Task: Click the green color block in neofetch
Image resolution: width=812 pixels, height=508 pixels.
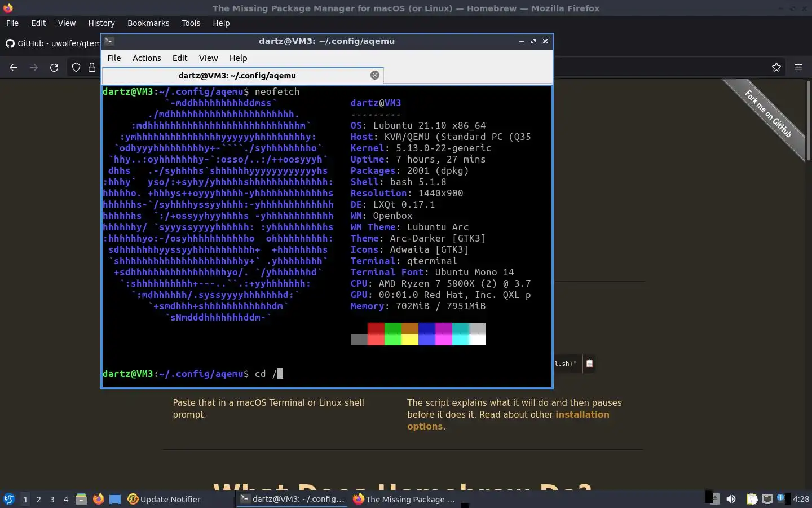Action: (x=393, y=334)
